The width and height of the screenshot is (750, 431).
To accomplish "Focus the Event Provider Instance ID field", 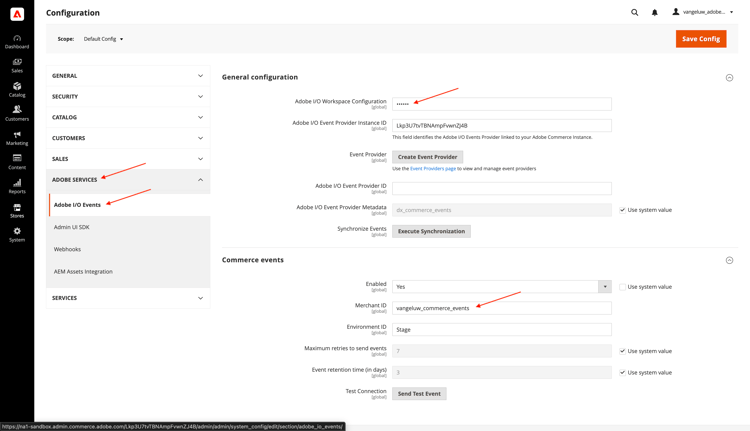I will tap(502, 125).
